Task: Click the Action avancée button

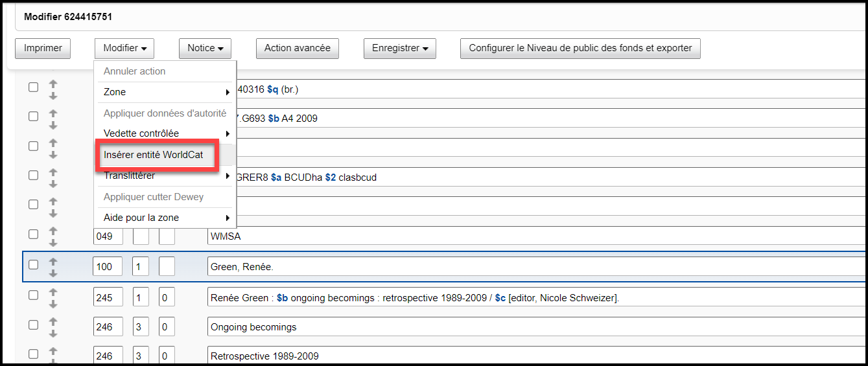Action: tap(297, 48)
